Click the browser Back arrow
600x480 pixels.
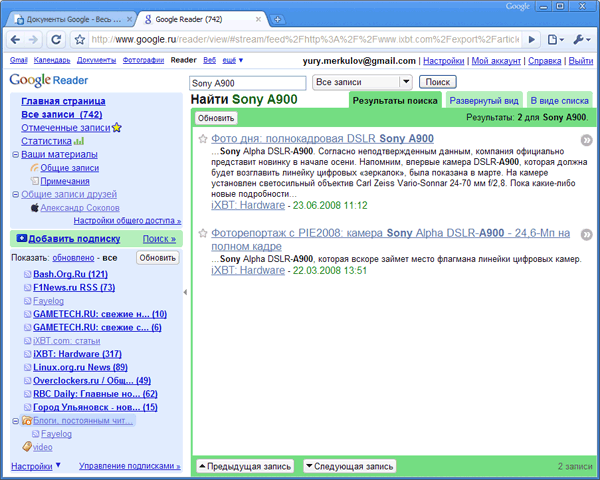pyautogui.click(x=15, y=39)
